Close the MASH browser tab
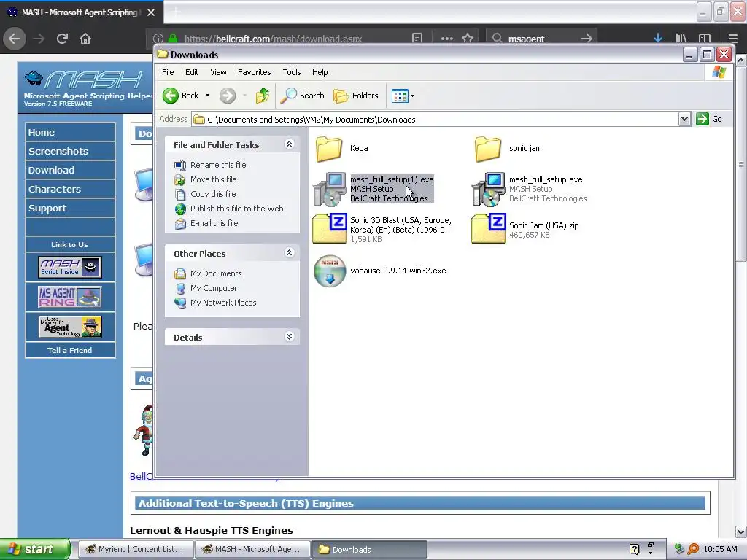The image size is (747, 560). coord(151,12)
